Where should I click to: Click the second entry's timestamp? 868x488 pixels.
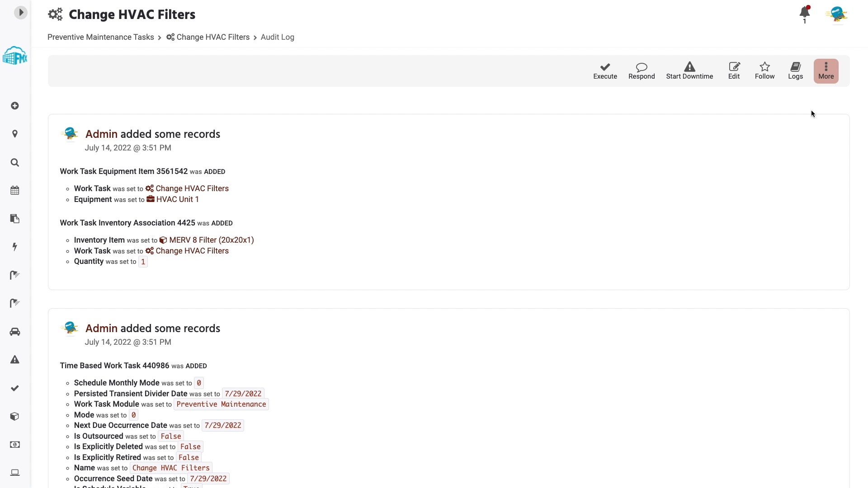128,342
